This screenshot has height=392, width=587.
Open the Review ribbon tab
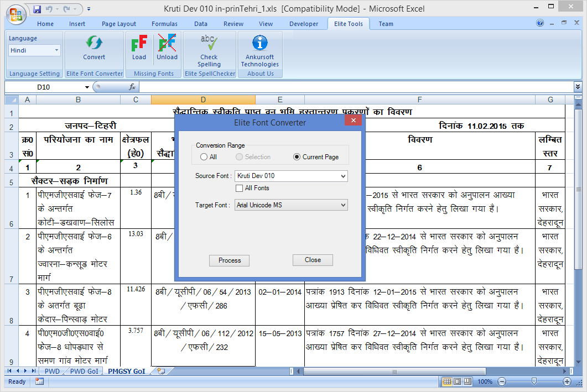click(x=233, y=24)
